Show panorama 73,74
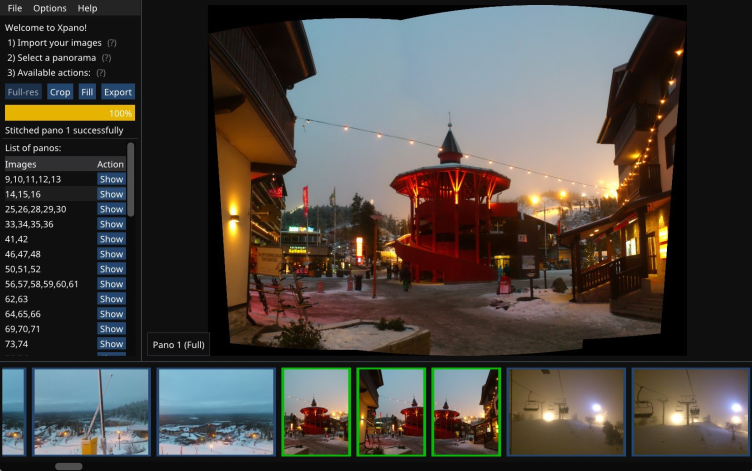 [111, 344]
